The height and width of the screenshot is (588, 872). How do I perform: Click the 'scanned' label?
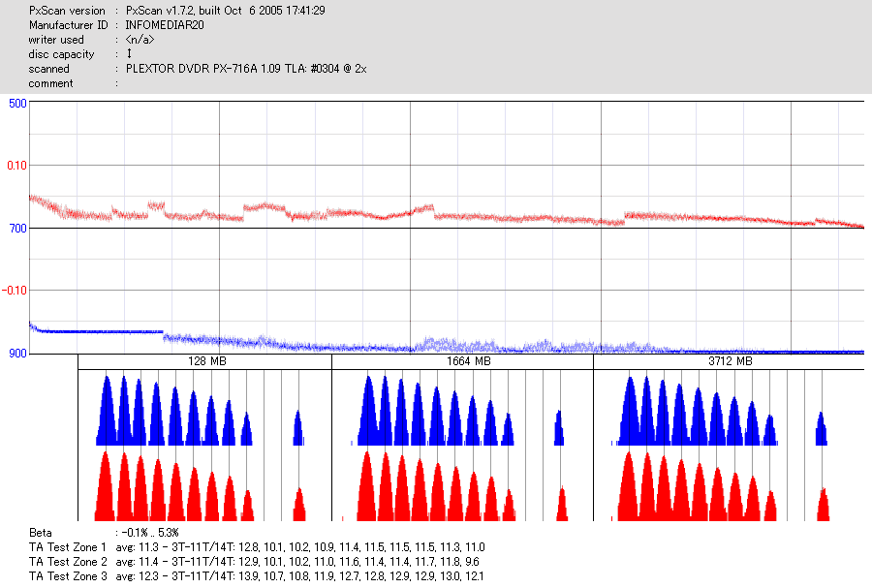(49, 69)
